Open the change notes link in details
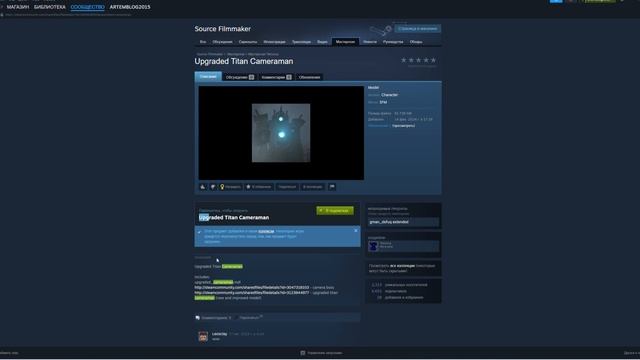Viewport: 640px width, 360px height. coord(403,126)
